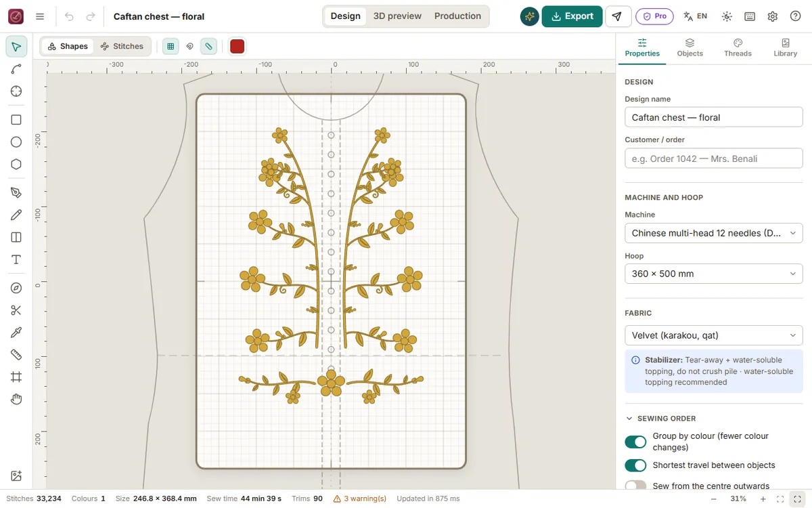Enable Sew from the centre outwards

(635, 486)
